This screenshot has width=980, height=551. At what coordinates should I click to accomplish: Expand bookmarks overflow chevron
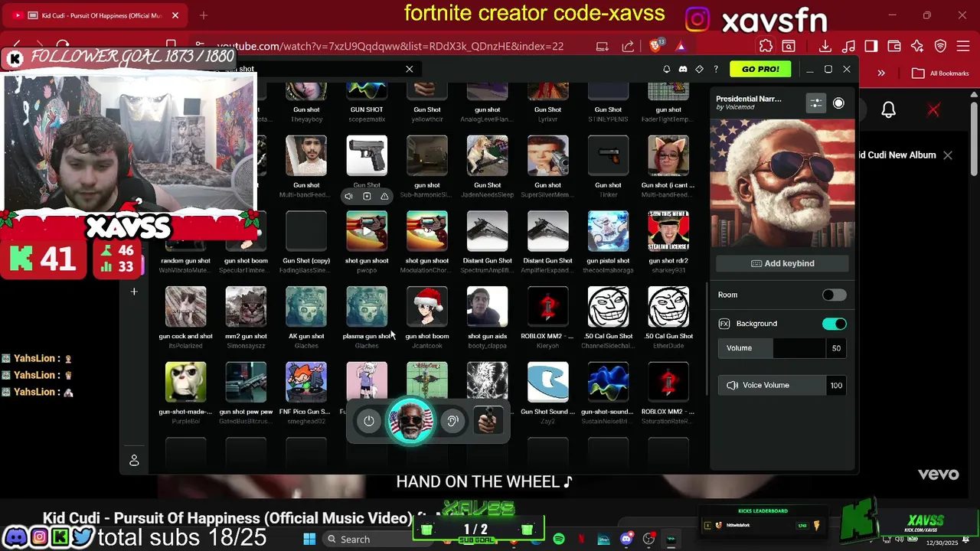tap(881, 73)
